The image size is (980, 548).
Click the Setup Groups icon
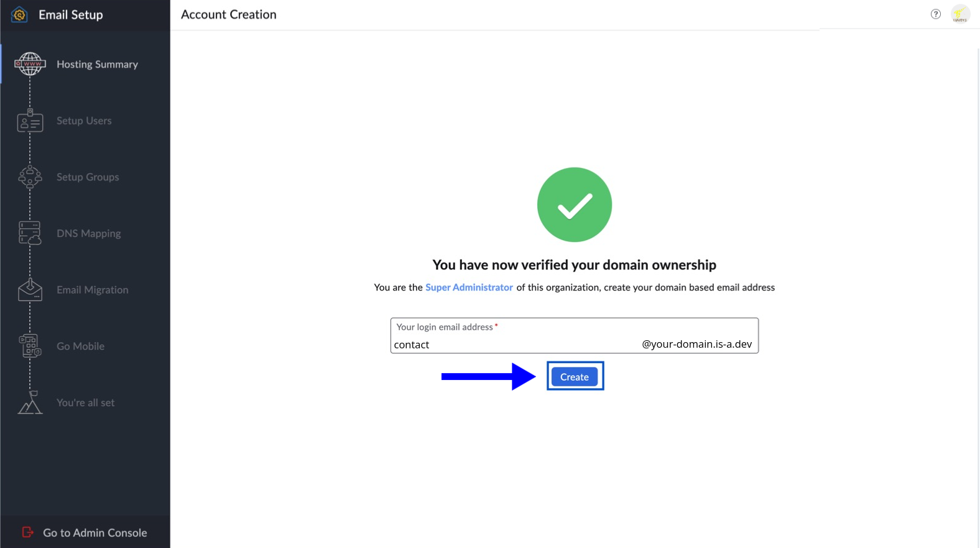[30, 177]
